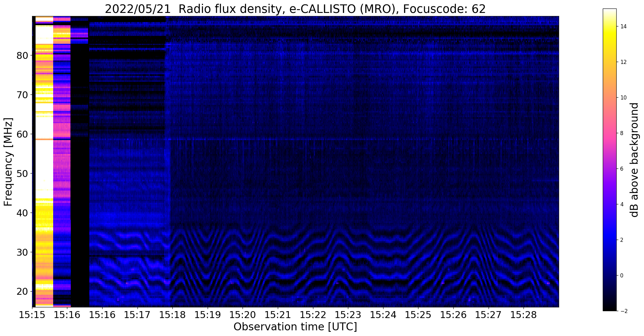Click the 15:25 time tick label

coord(418,315)
